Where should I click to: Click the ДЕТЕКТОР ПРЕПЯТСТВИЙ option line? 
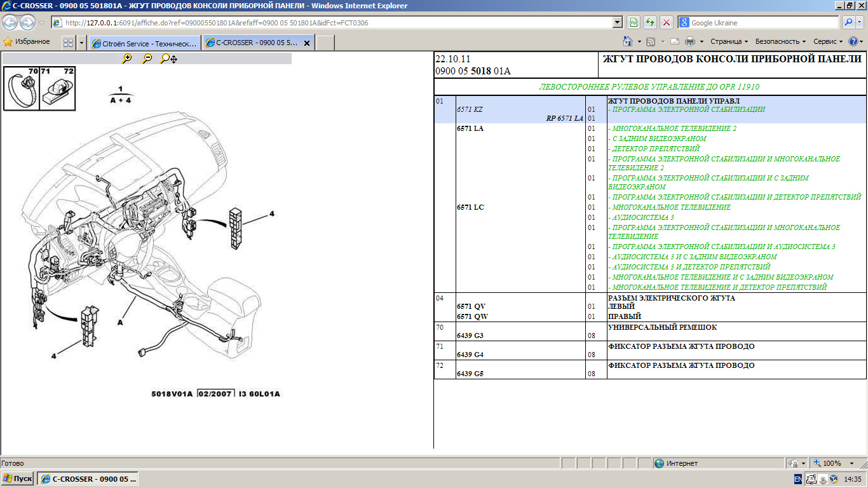[x=654, y=149]
